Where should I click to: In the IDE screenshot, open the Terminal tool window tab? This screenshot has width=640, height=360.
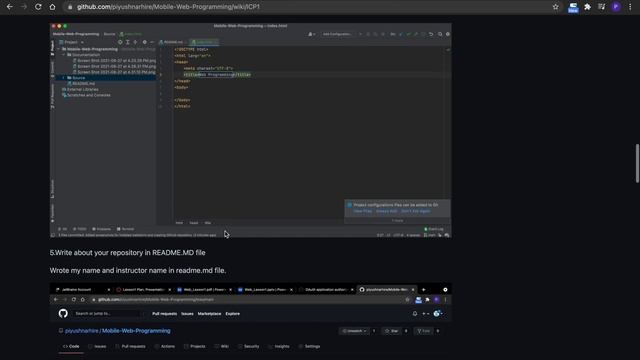pos(125,229)
